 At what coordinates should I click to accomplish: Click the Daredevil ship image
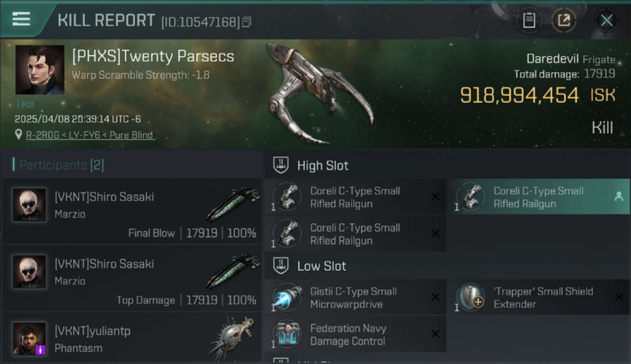tap(318, 94)
